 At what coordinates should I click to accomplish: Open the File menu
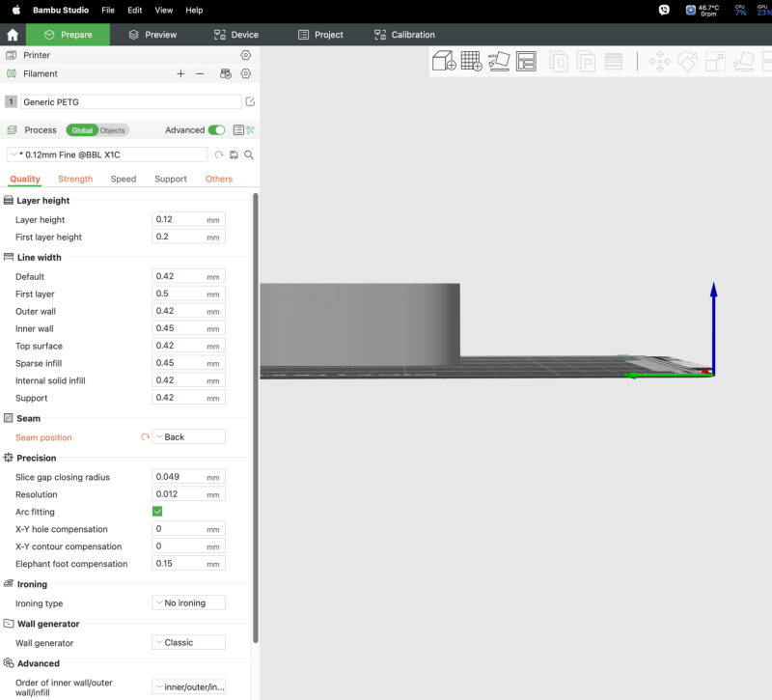click(x=108, y=10)
